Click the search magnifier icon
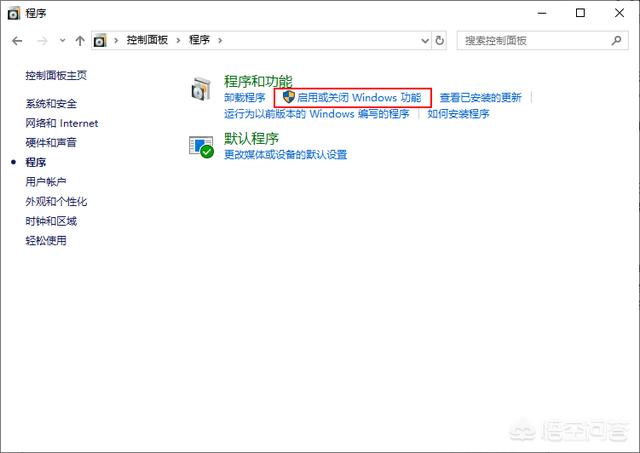The width and height of the screenshot is (640, 453). [x=617, y=40]
